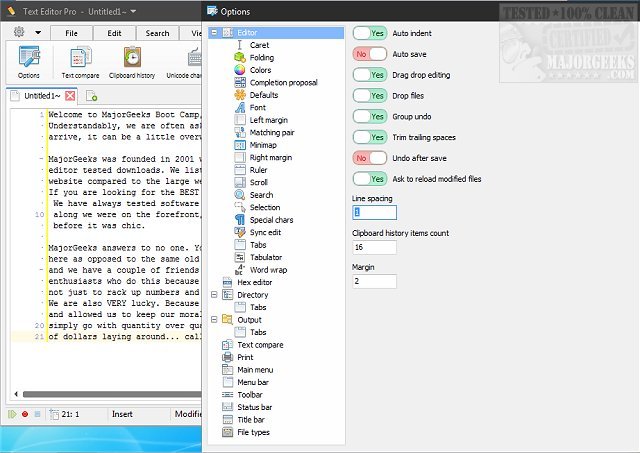
Task: Click the Text compare icon in the tree
Action: pos(227,345)
